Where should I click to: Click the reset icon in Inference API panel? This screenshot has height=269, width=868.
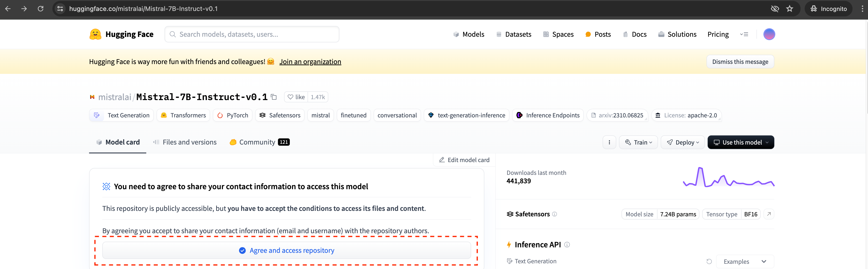[710, 261]
